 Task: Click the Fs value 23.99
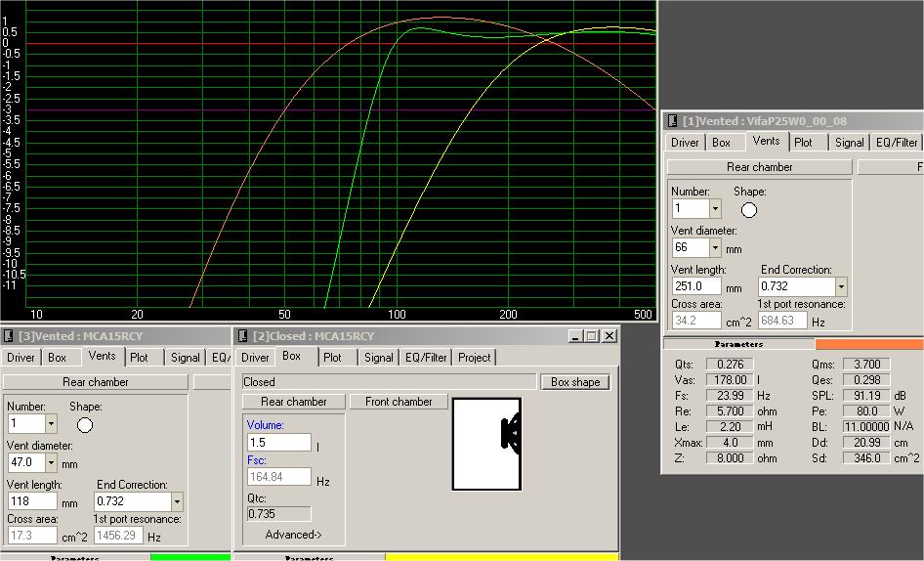tap(730, 396)
